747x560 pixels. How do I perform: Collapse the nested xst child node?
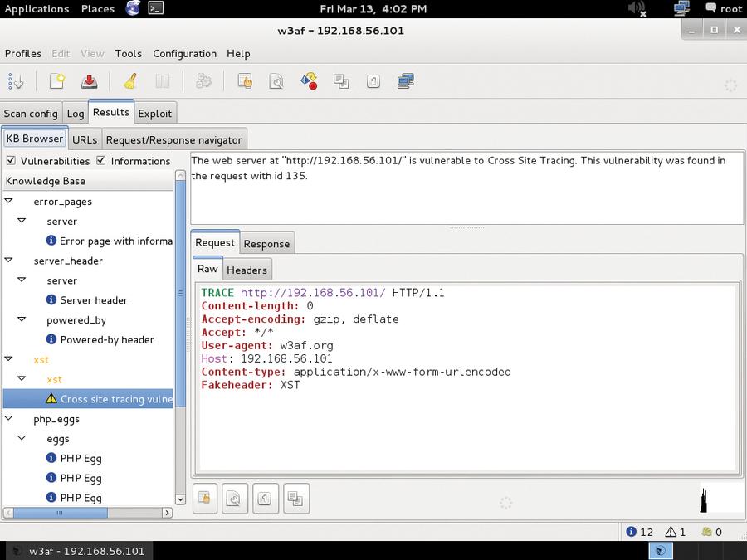(22, 378)
